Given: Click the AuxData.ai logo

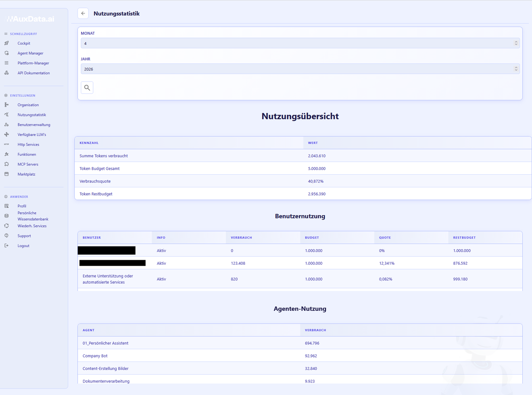Looking at the screenshot, I should (x=31, y=19).
